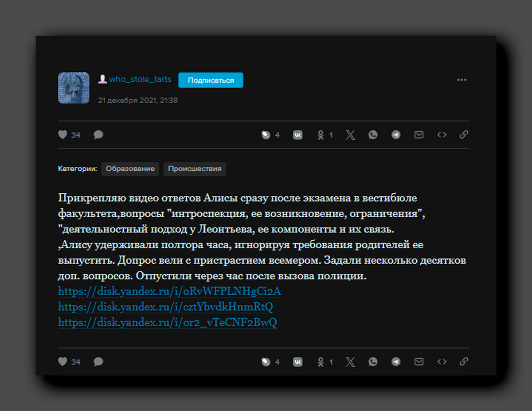
Task: Share the post on Odnoklassniki
Action: point(322,134)
